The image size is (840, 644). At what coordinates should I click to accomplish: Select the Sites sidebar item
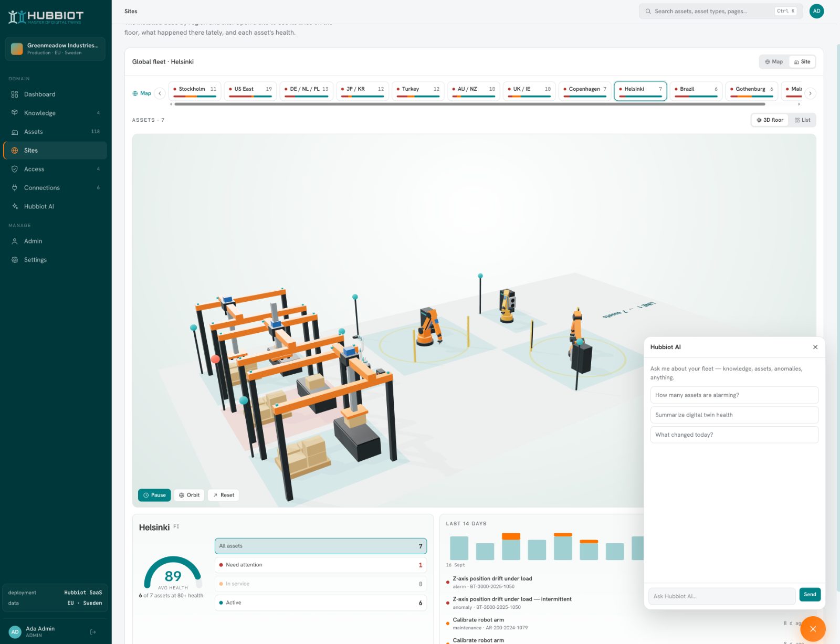tap(55, 151)
